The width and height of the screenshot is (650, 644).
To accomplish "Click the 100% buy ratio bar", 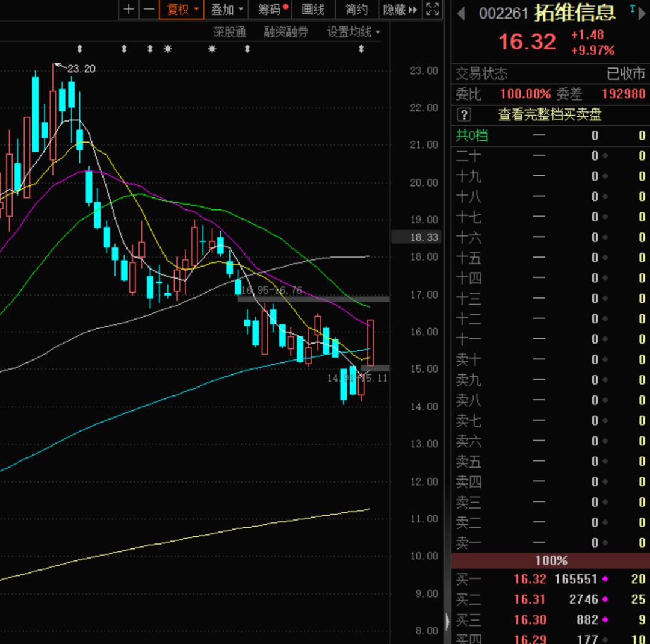I will point(550,560).
